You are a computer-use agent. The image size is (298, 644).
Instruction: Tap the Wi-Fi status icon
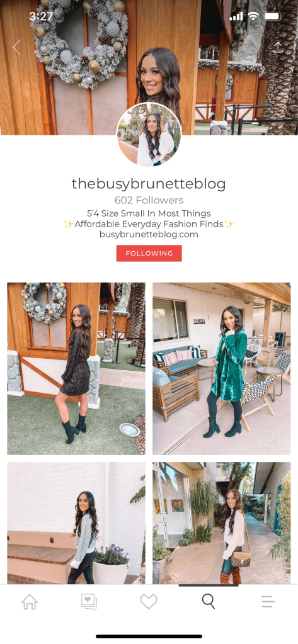click(x=254, y=16)
